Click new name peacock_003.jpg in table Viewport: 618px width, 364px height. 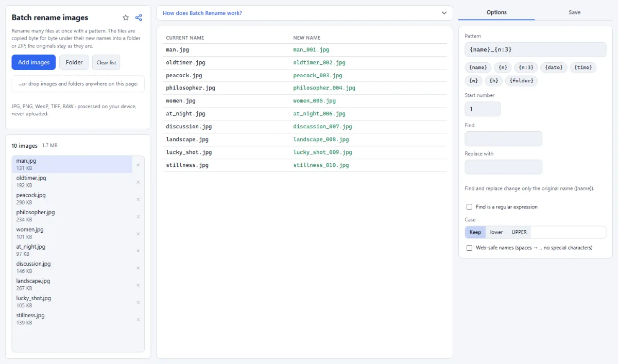coord(318,76)
